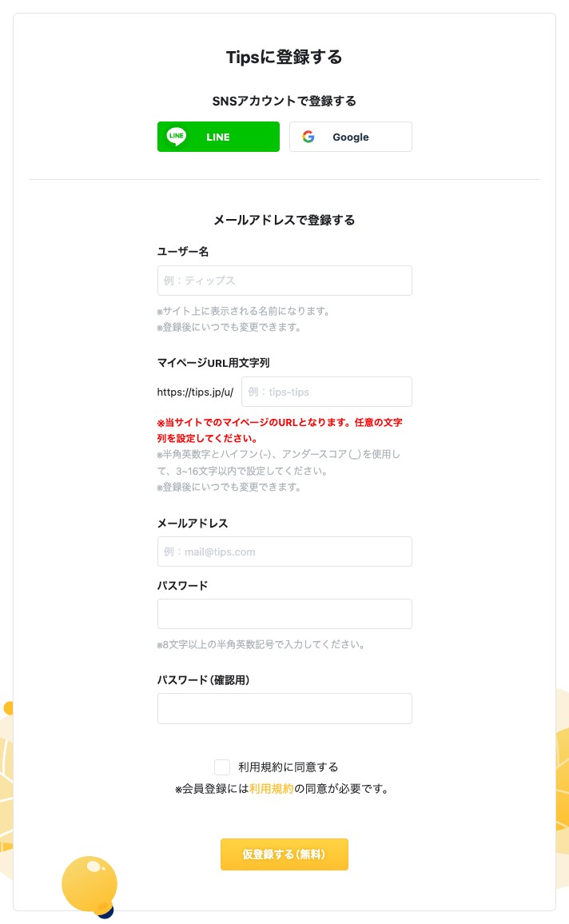Click the https://tips.jp/u/ prefix text
Screen dimensions: 569x924
pos(196,392)
